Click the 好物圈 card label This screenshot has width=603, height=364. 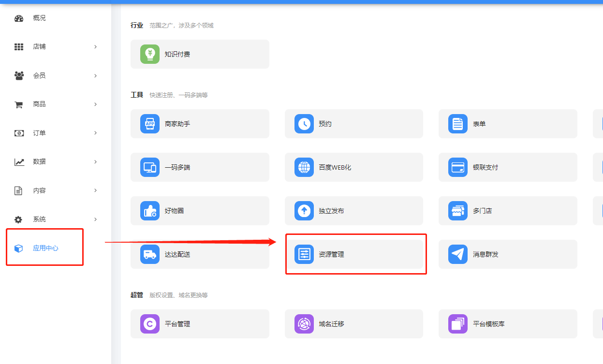174,211
